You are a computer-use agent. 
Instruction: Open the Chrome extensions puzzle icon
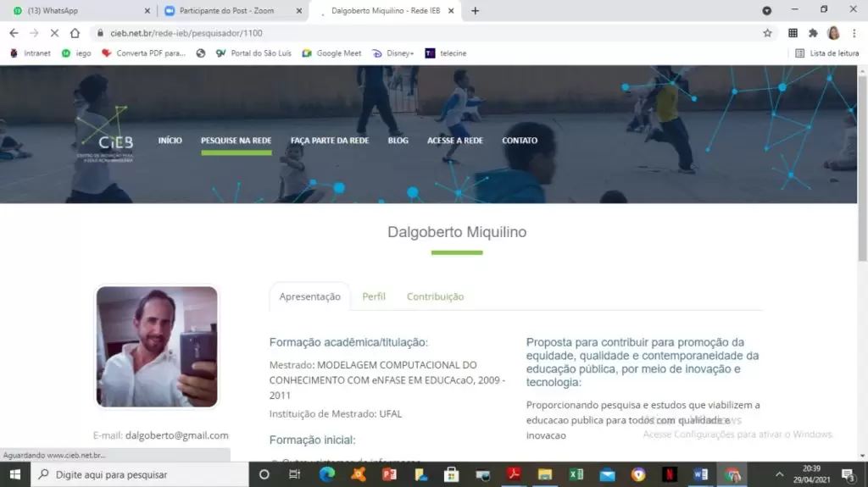click(x=813, y=33)
